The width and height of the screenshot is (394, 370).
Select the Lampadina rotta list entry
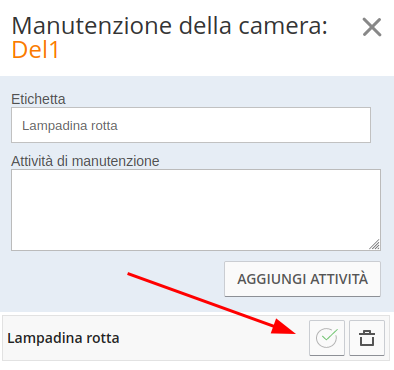[196, 338]
